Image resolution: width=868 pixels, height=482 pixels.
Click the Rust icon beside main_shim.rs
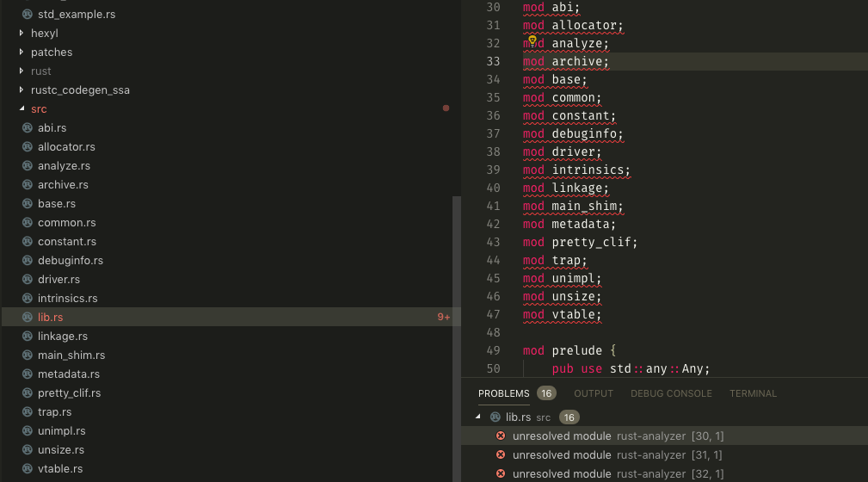28,355
